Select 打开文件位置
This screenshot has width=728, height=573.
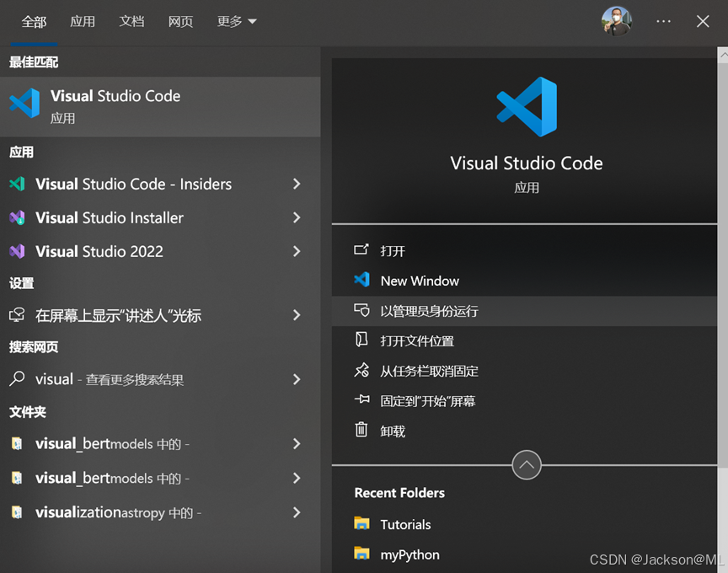click(x=525, y=340)
